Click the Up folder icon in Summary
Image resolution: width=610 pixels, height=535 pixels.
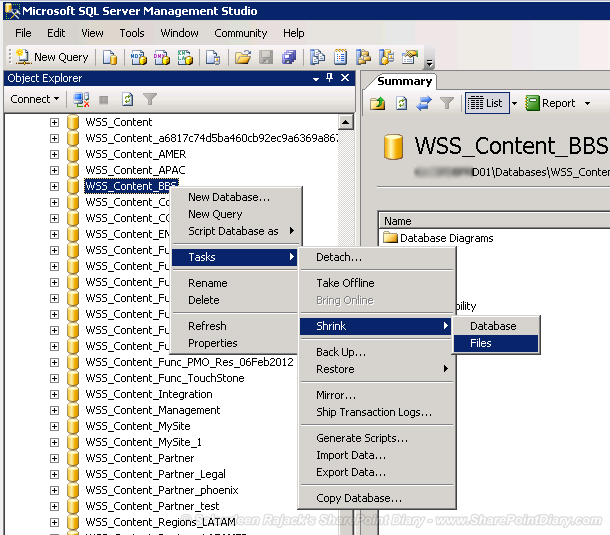click(x=377, y=103)
